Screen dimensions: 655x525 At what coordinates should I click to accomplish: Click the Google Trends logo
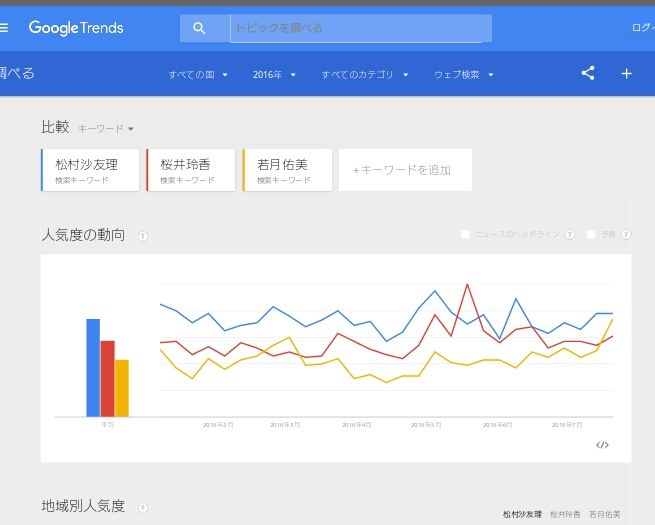(x=76, y=28)
